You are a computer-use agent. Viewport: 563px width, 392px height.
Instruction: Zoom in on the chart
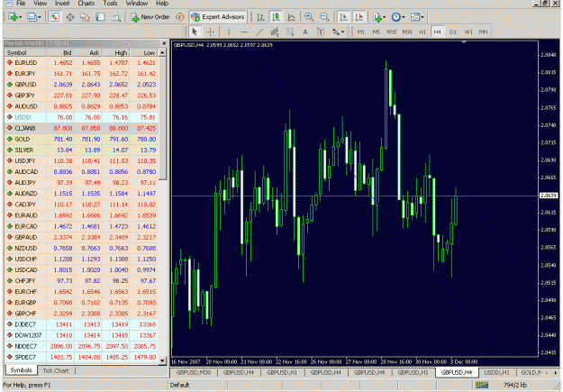[x=309, y=17]
